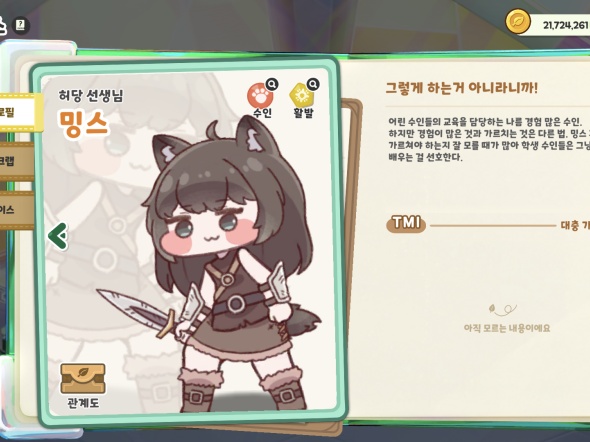Open the question mark help icon
The height and width of the screenshot is (442, 590).
[20, 26]
